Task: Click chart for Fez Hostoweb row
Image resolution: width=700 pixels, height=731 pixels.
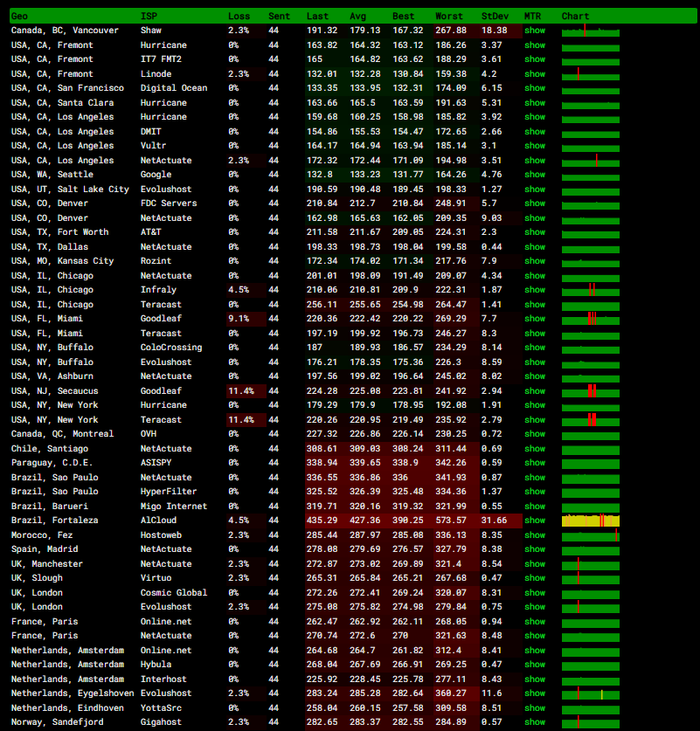Action: (x=590, y=535)
